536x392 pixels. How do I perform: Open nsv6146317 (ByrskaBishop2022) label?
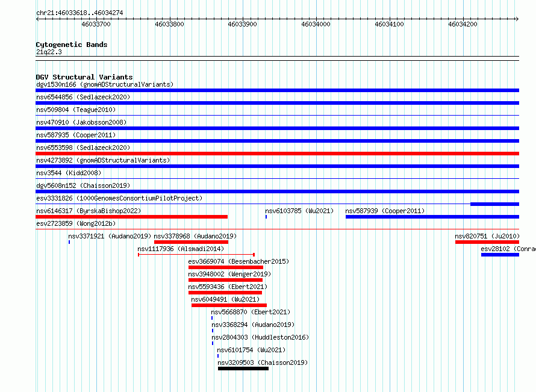pyautogui.click(x=89, y=211)
